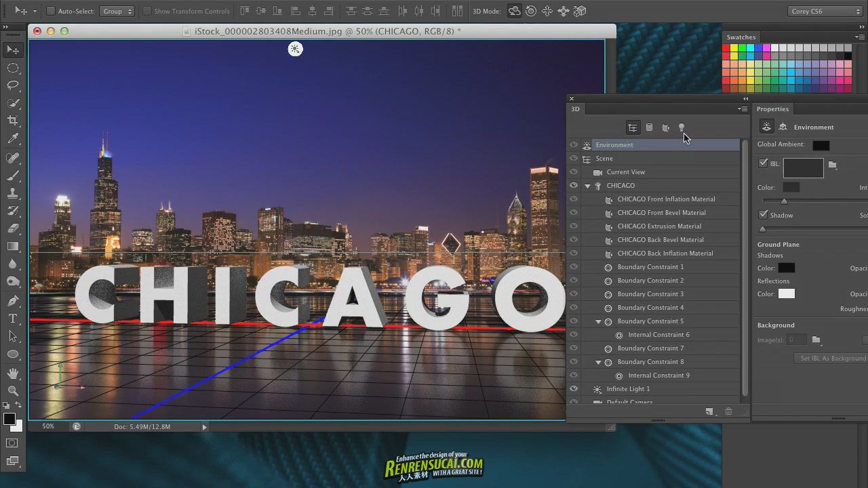The height and width of the screenshot is (488, 868).
Task: Open the Auto-Select Group dropdown
Action: pos(117,11)
